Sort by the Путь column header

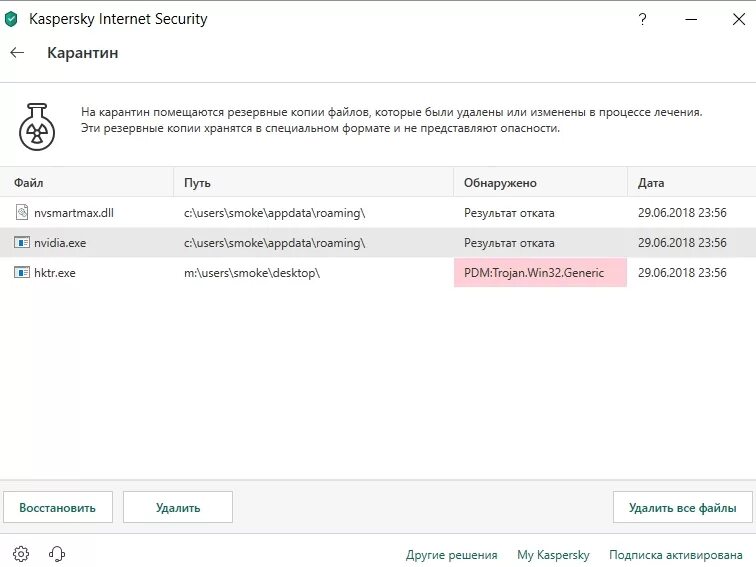tap(197, 183)
